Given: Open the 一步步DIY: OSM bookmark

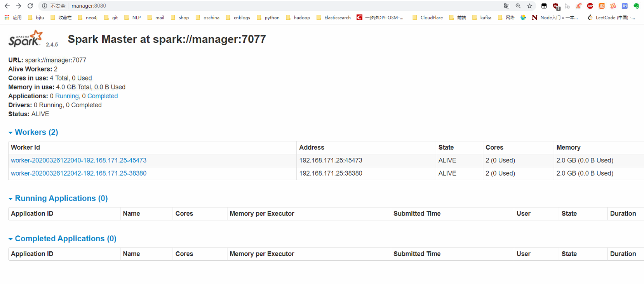Looking at the screenshot, I should (380, 17).
